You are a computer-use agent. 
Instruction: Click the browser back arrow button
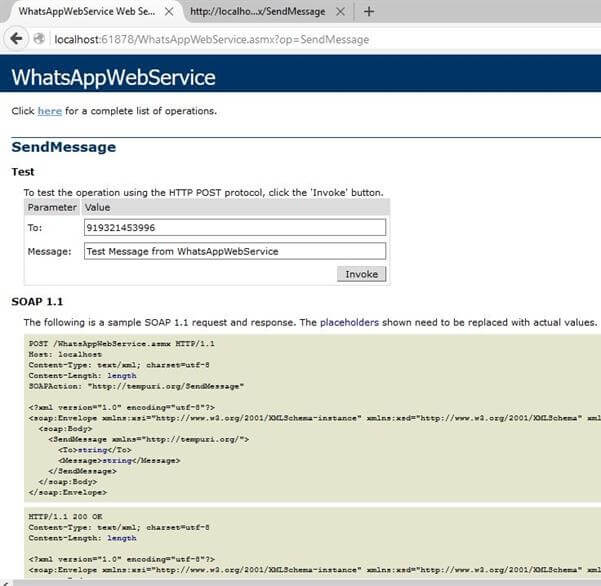tap(16, 38)
